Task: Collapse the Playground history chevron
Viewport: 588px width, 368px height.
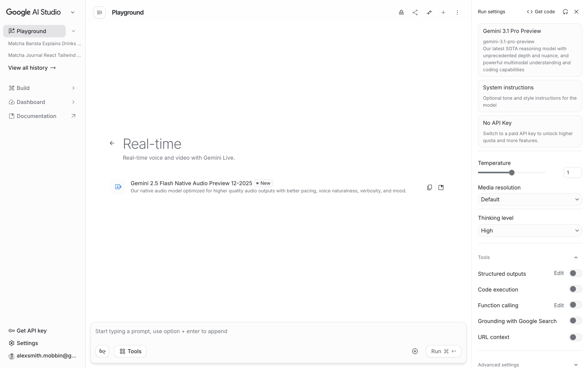Action: (x=73, y=31)
